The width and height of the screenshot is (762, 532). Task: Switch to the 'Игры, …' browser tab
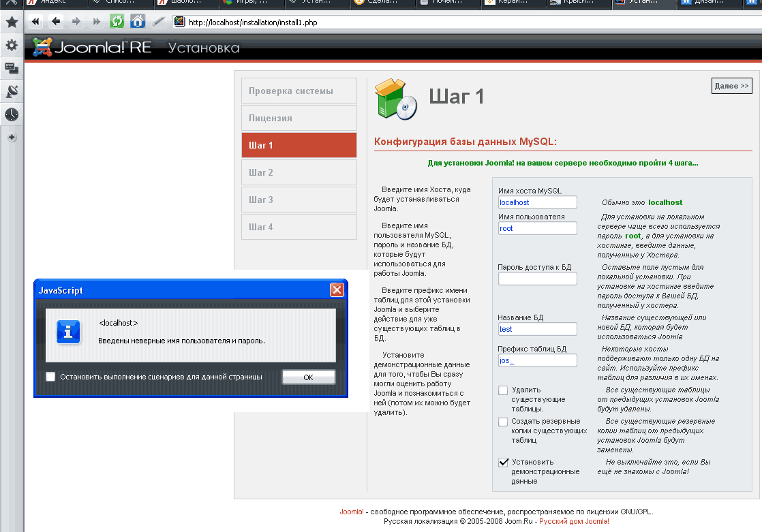[252, 3]
